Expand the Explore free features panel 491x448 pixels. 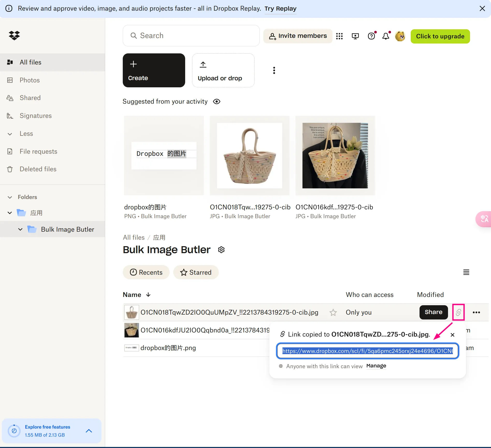click(x=89, y=431)
